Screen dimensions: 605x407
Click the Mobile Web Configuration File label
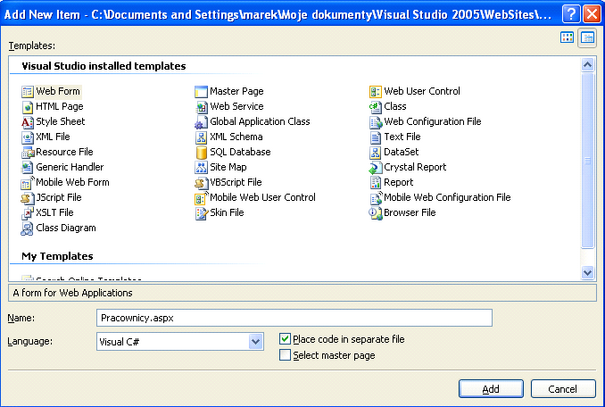coord(447,198)
